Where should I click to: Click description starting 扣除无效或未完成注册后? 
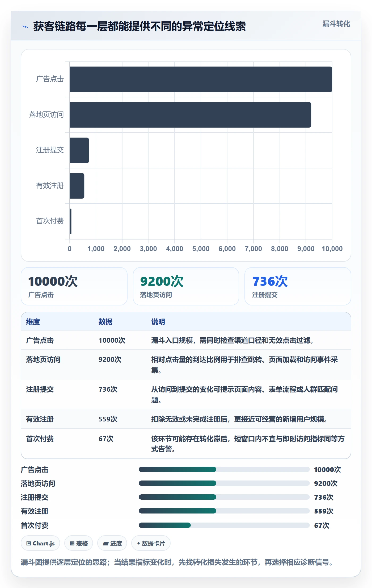pyautogui.click(x=239, y=419)
